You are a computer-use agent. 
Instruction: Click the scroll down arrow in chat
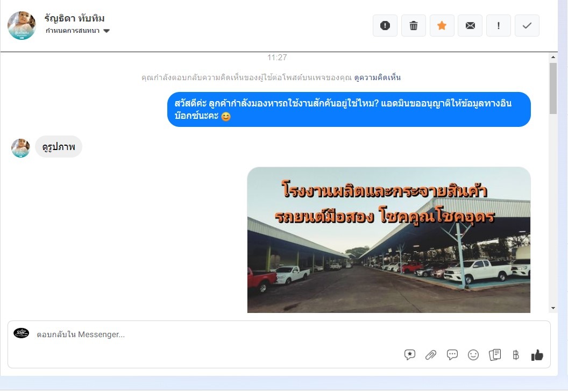(x=553, y=308)
